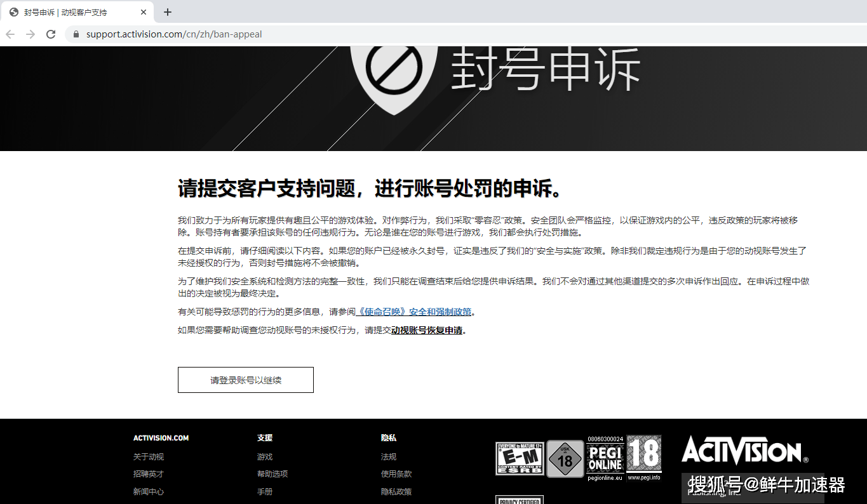Click paragraph starting 我们致力于为所有玩家
The height and width of the screenshot is (504, 867).
click(488, 226)
